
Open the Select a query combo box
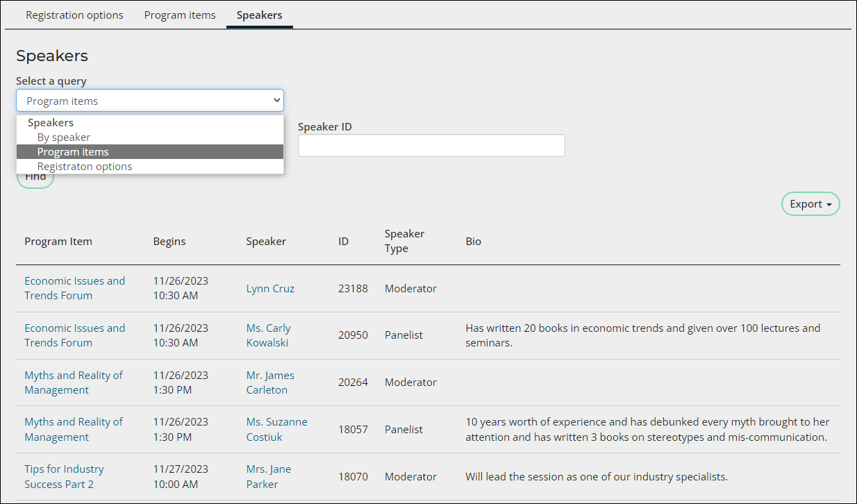point(150,101)
